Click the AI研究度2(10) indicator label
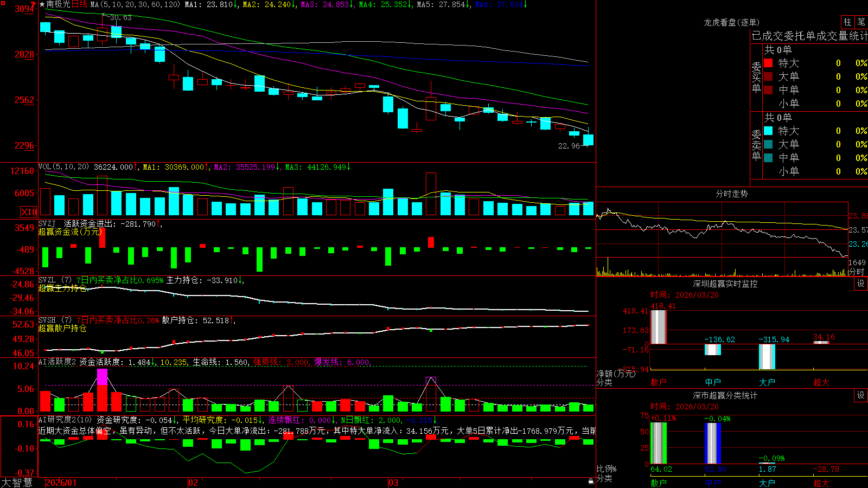This screenshot has width=868, height=488. 65,420
